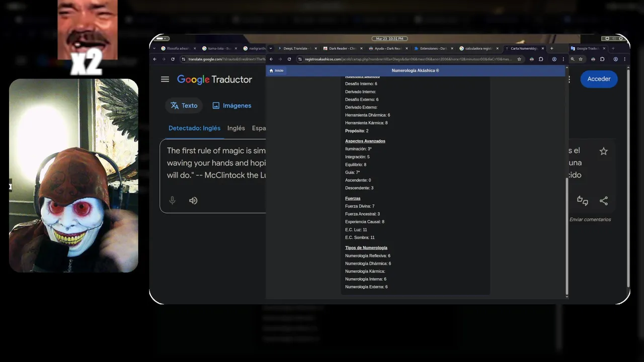Select the Google Traductor browser tab
644x362 pixels.
coord(588,48)
